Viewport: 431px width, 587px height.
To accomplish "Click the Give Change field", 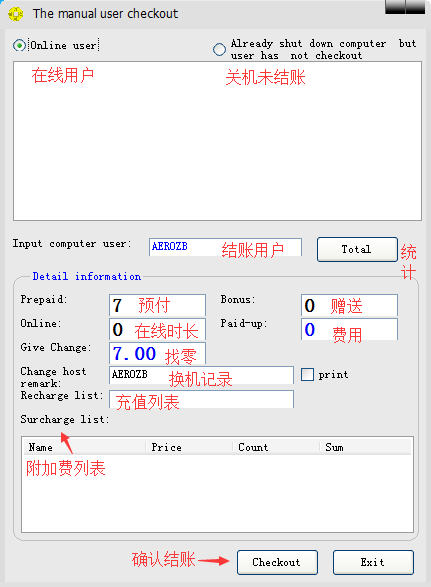I will coord(157,353).
